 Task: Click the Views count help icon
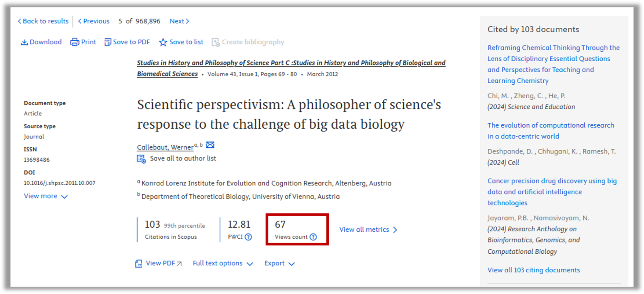(313, 237)
